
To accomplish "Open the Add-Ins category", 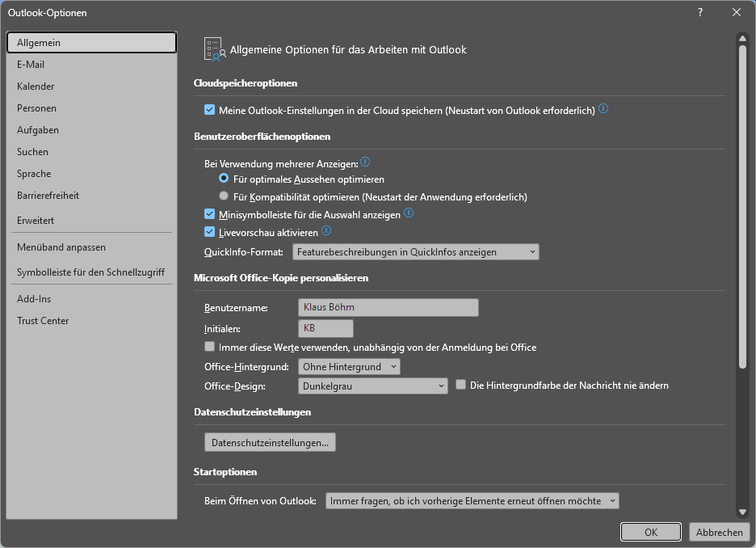I will coord(91,298).
